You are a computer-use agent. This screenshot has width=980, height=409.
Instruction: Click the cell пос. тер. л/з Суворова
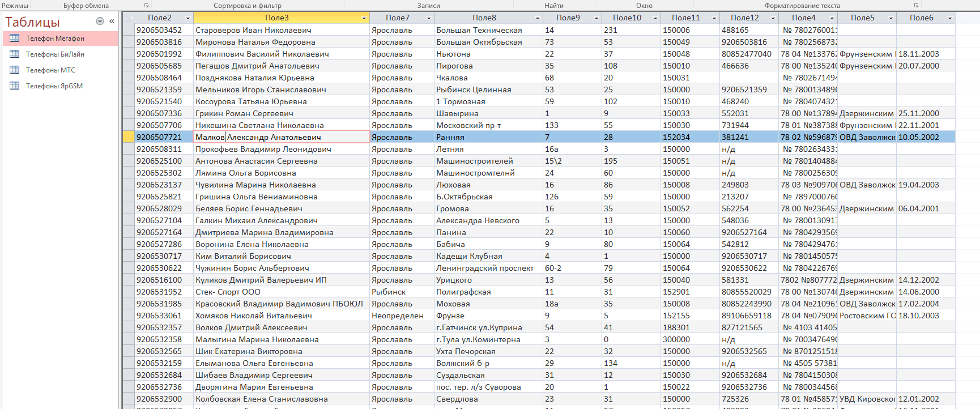pos(488,387)
